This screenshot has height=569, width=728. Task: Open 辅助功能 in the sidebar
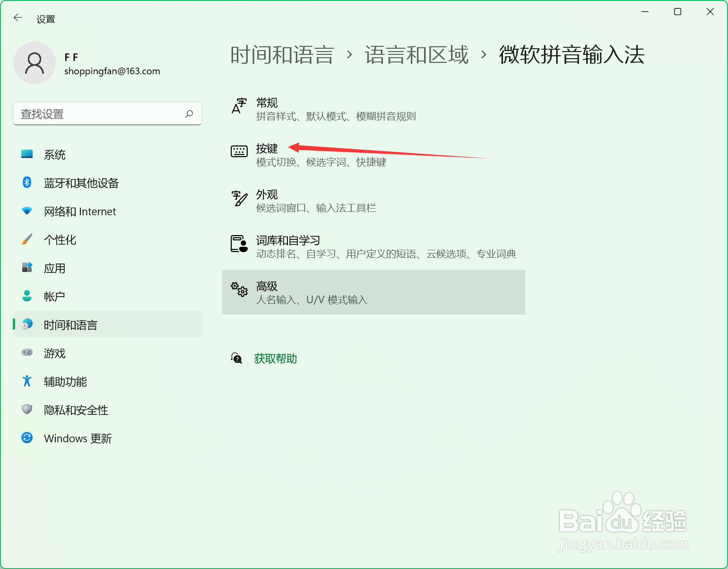click(65, 382)
